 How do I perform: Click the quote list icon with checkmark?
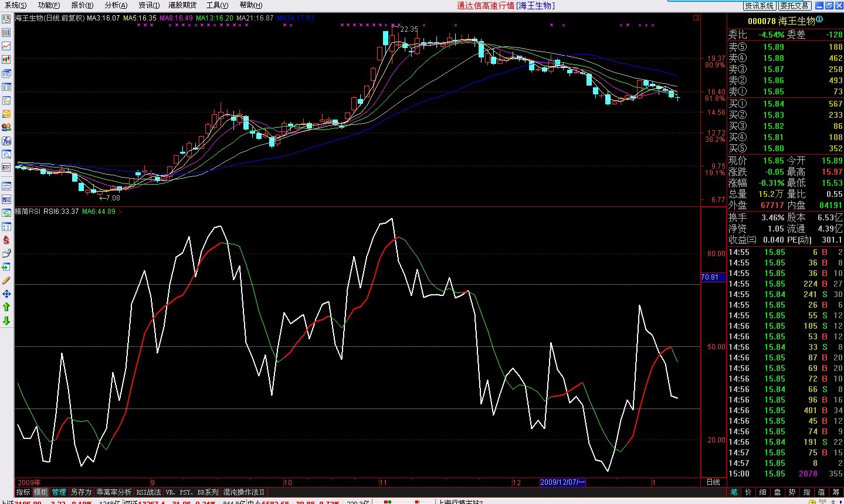click(6, 19)
